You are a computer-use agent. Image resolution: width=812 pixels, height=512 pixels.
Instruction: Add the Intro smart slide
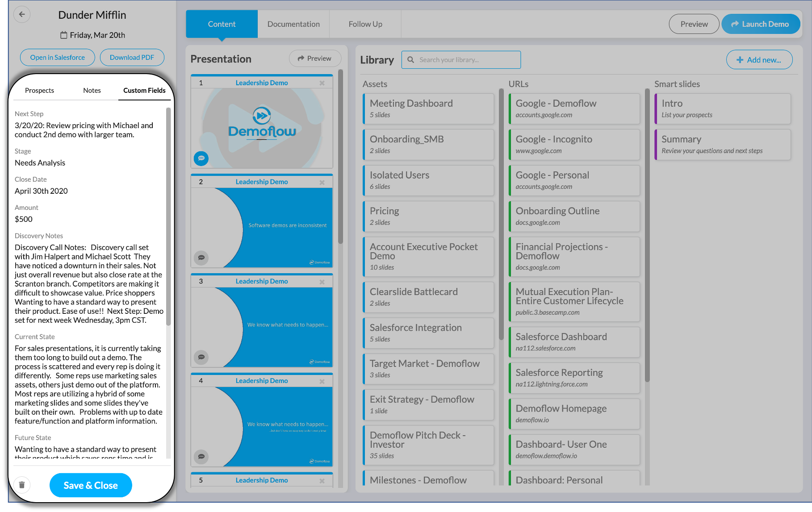tap(722, 108)
